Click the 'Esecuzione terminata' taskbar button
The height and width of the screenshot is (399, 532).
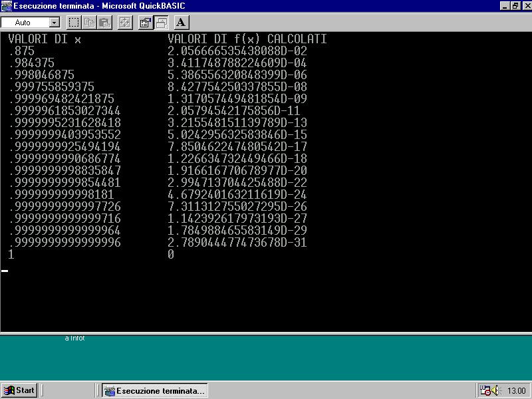(x=155, y=390)
